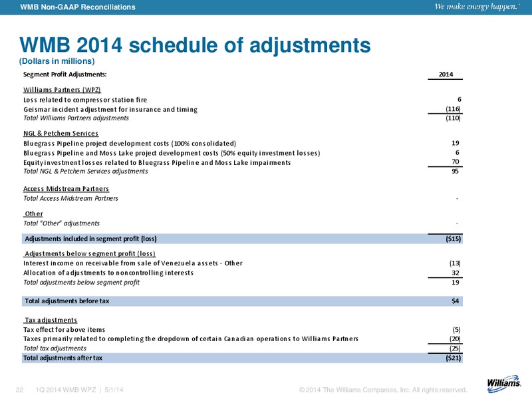
Task: Click 'Total "Other" adjustments' label
Action: [61, 223]
